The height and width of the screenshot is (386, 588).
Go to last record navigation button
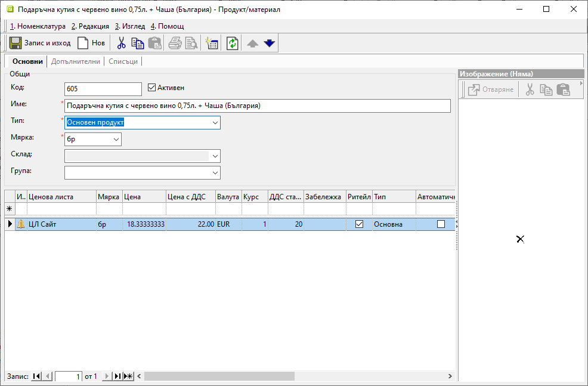tap(117, 376)
